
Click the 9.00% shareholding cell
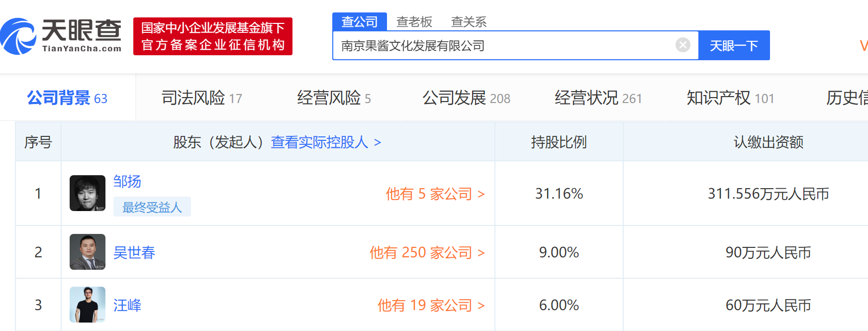(x=559, y=252)
